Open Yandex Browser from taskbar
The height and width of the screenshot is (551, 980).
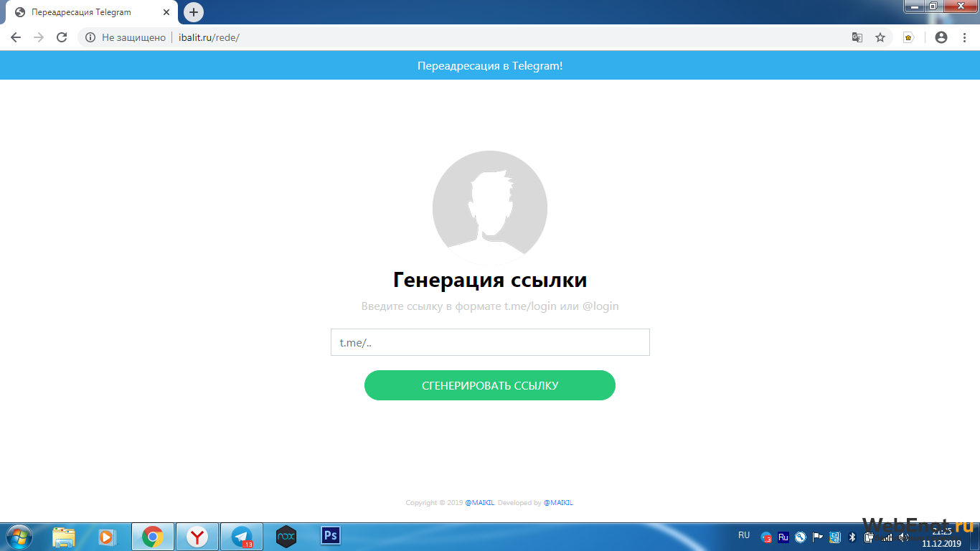click(x=197, y=537)
